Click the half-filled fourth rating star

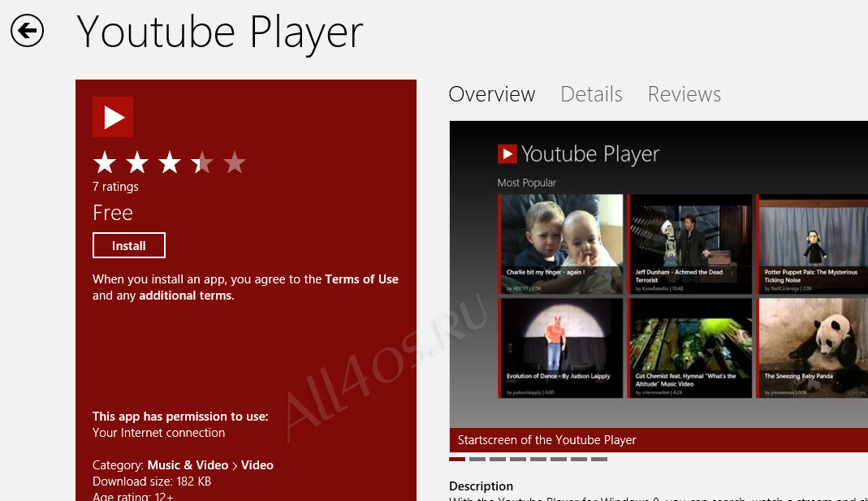[x=202, y=162]
